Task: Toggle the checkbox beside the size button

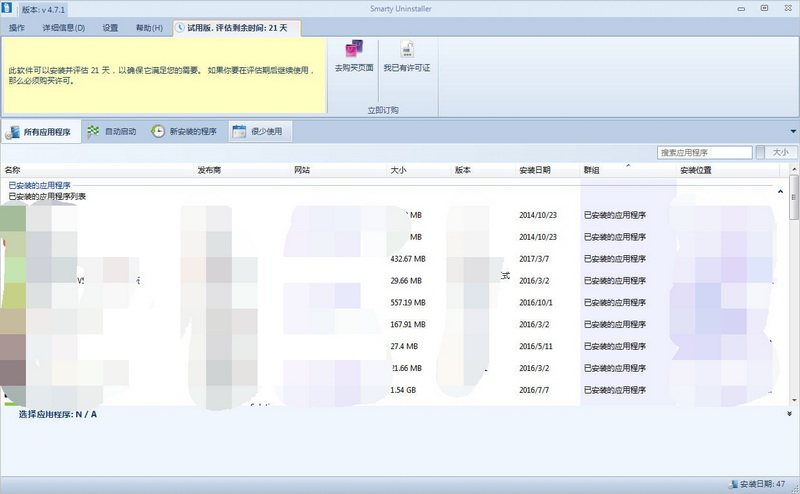Action: click(760, 152)
